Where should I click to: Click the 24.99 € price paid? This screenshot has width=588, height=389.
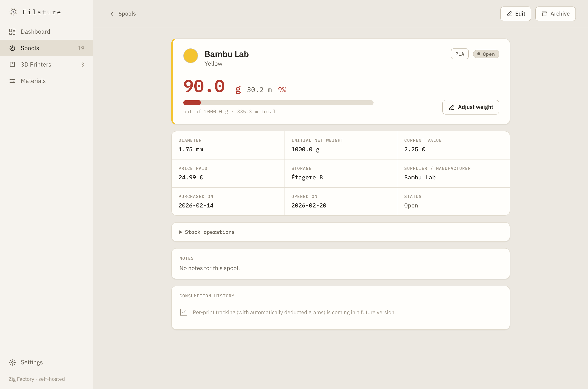(191, 177)
